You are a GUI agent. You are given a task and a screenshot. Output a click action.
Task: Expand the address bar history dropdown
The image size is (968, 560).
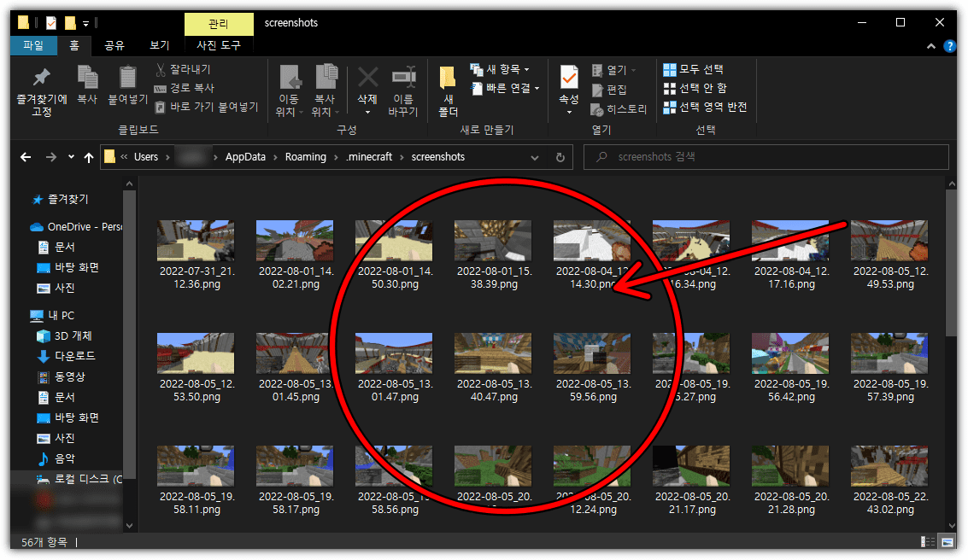[x=535, y=157]
